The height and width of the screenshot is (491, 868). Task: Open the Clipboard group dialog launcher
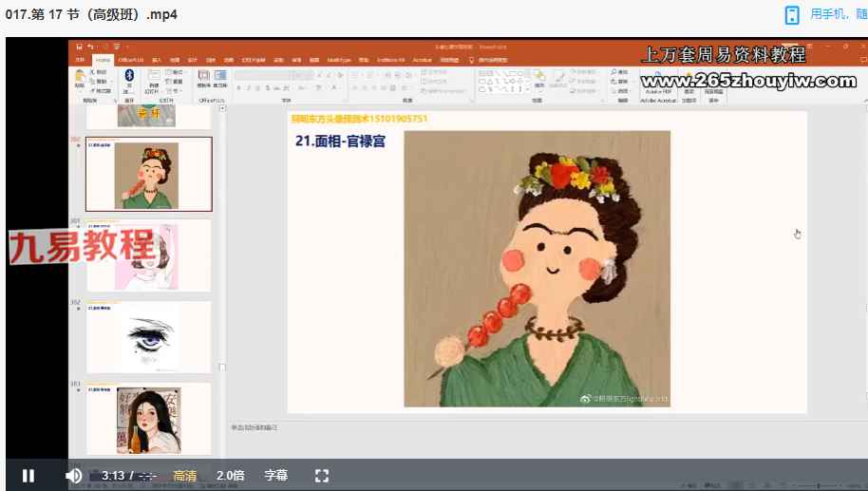tap(115, 101)
